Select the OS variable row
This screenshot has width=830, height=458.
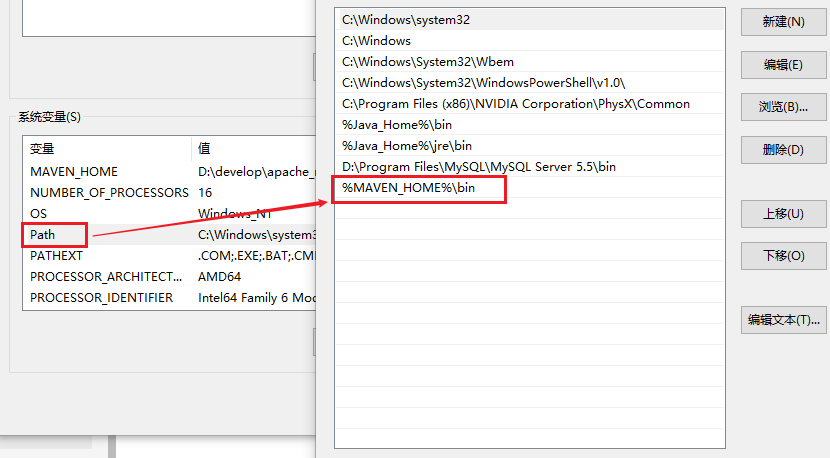click(169, 214)
